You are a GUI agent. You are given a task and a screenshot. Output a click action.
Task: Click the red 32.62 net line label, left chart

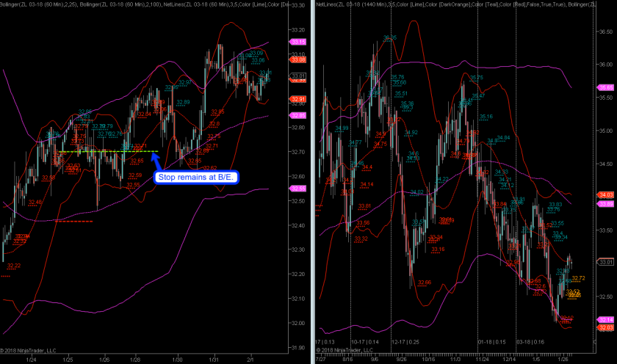(210, 168)
